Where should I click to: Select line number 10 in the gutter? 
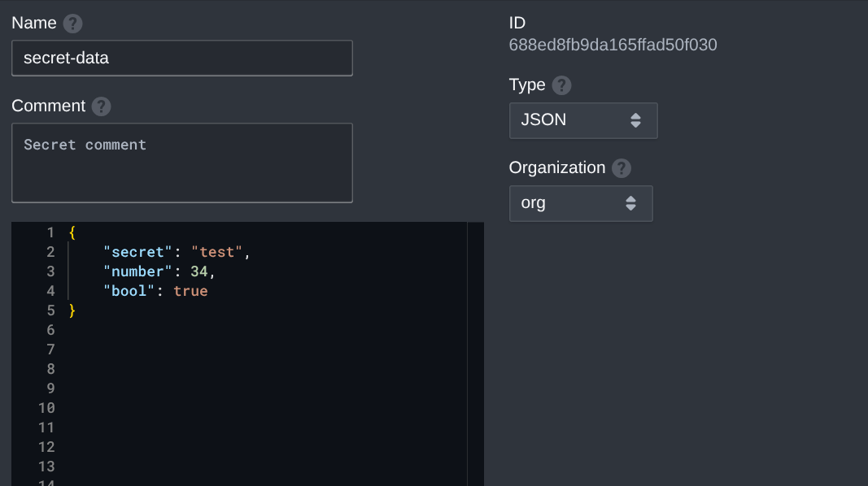[46, 408]
